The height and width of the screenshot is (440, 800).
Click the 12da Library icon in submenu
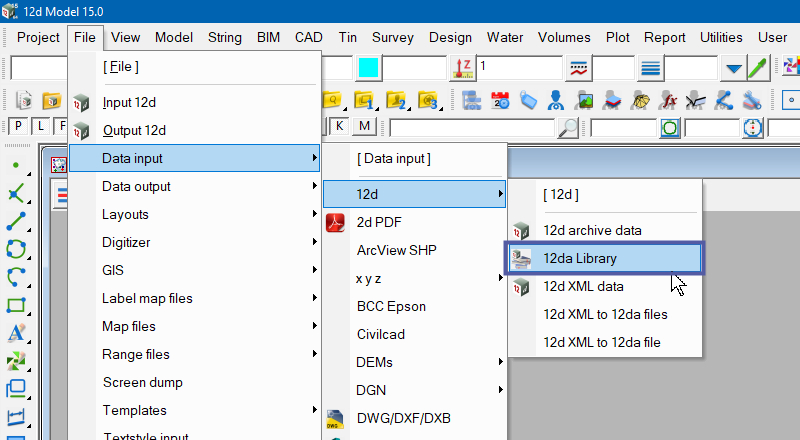pyautogui.click(x=521, y=258)
